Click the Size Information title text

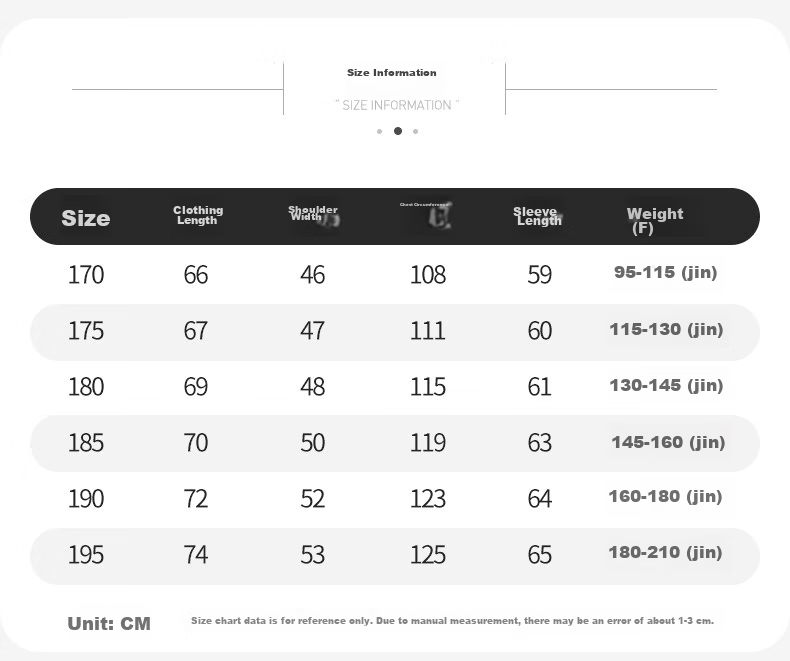(x=391, y=73)
